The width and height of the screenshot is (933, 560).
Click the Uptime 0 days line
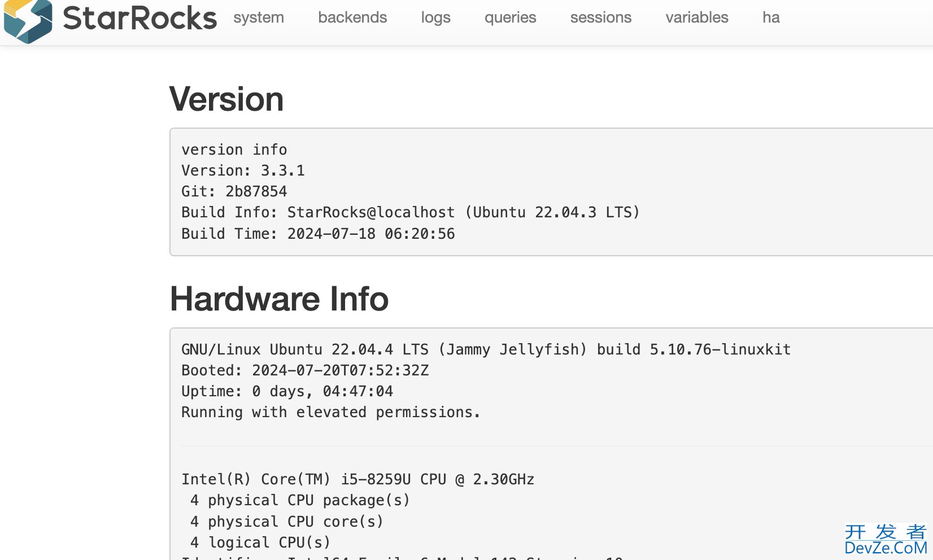pyautogui.click(x=287, y=391)
